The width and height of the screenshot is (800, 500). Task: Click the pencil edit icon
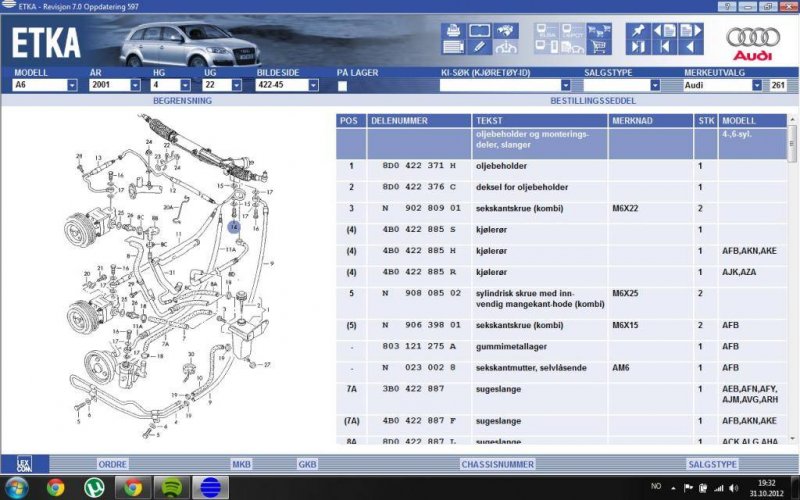[479, 46]
